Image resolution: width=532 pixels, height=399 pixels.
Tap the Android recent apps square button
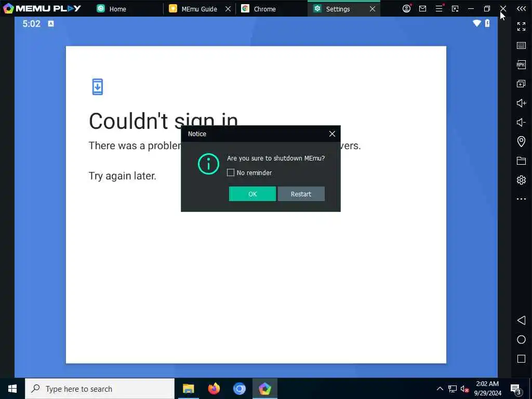tap(521, 358)
